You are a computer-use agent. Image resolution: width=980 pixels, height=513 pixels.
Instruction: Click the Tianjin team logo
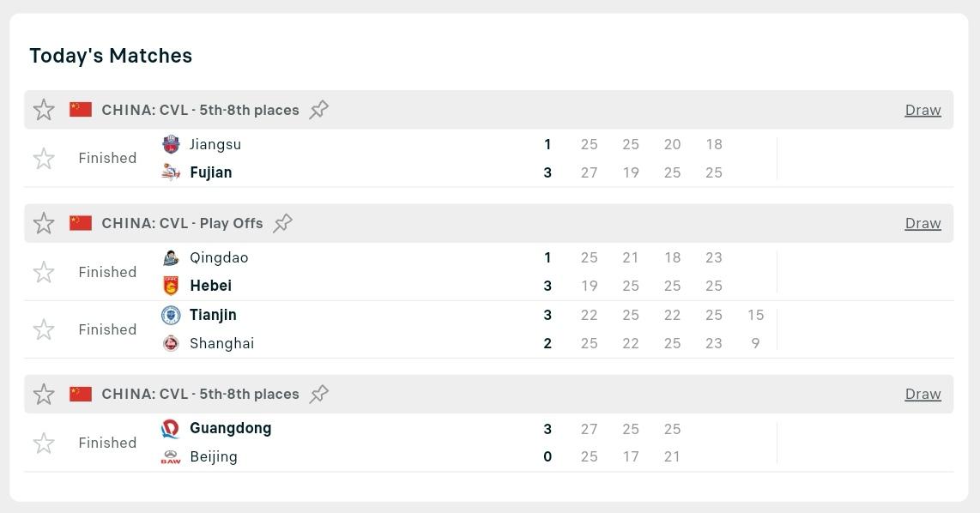(171, 315)
